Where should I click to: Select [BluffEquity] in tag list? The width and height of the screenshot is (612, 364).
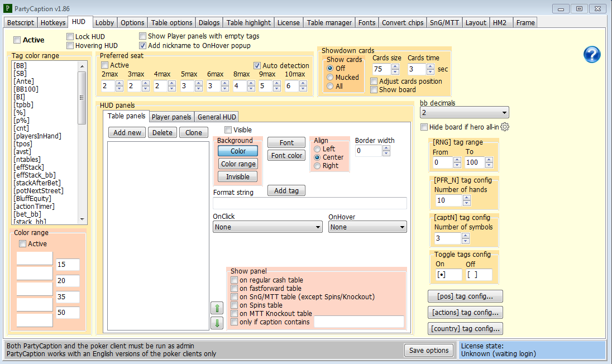tap(32, 198)
